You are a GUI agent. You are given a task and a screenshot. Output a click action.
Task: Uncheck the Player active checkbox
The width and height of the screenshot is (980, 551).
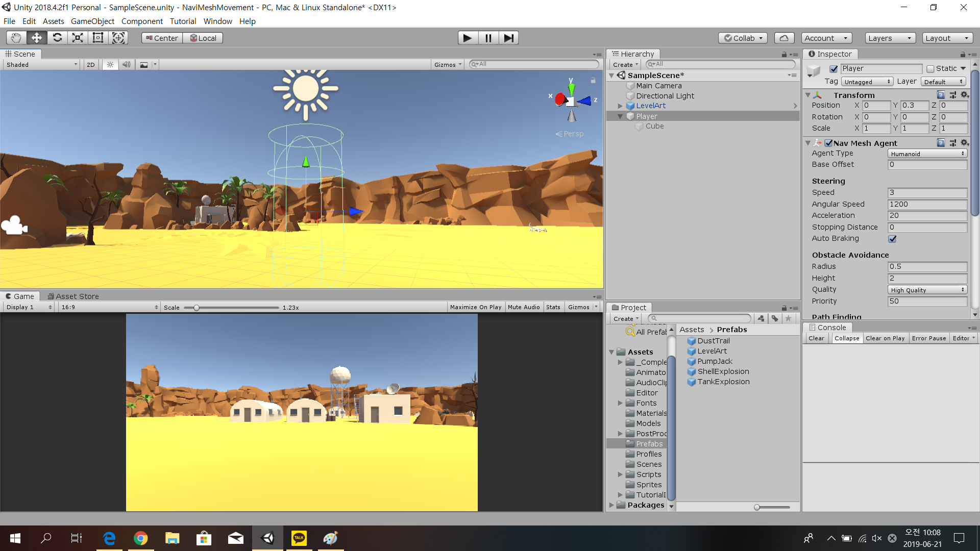834,69
